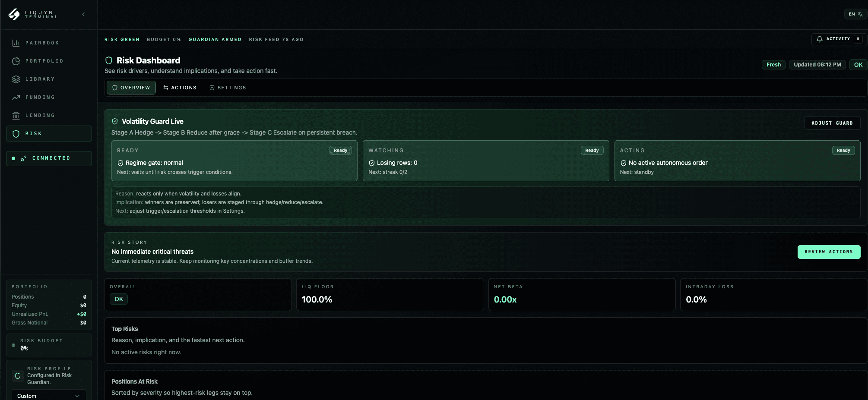Select the Pairbook chart icon in sidebar
This screenshot has width=868, height=400.
tap(16, 43)
